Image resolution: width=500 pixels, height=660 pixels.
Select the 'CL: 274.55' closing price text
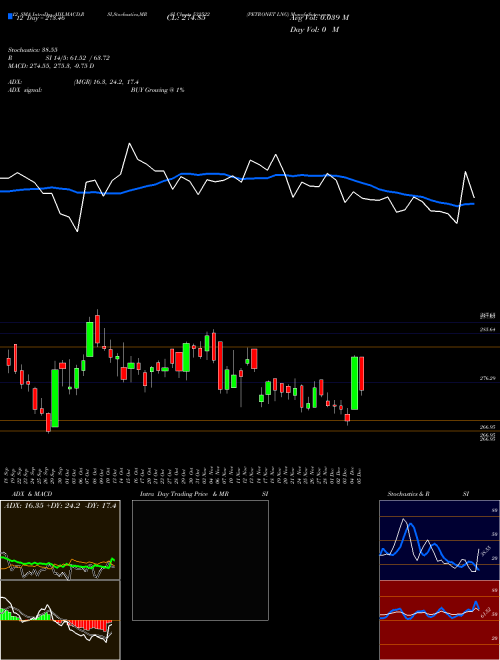tap(186, 18)
